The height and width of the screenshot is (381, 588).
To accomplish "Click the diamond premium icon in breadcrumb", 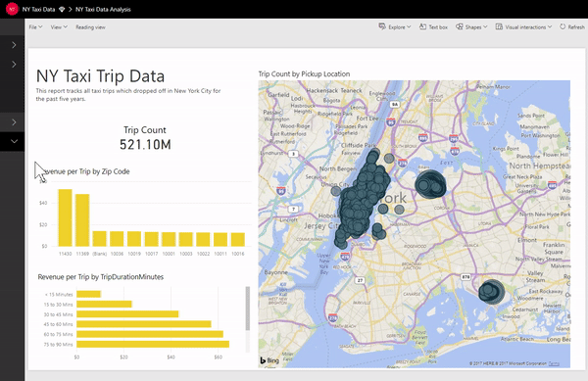I will [x=62, y=10].
